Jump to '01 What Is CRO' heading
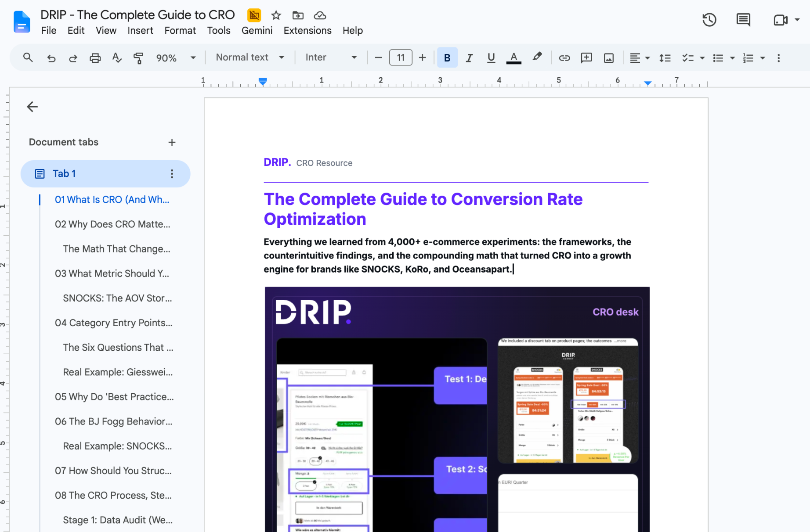This screenshot has height=532, width=810. (x=112, y=200)
